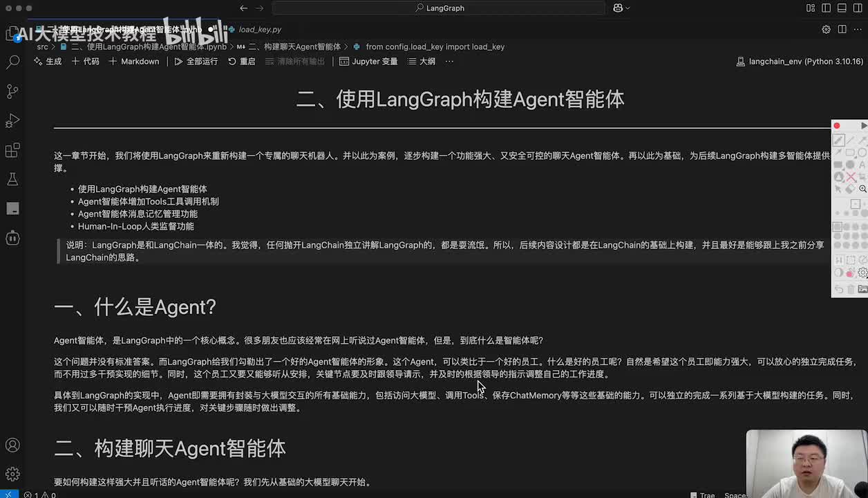Toggle primary side bar visibility

coord(826,8)
